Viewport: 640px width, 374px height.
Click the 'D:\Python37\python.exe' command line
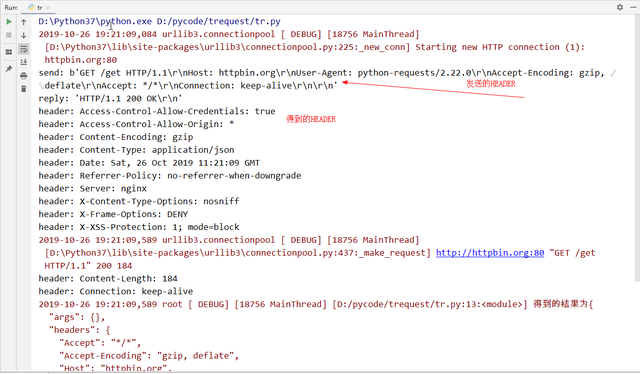(x=159, y=21)
